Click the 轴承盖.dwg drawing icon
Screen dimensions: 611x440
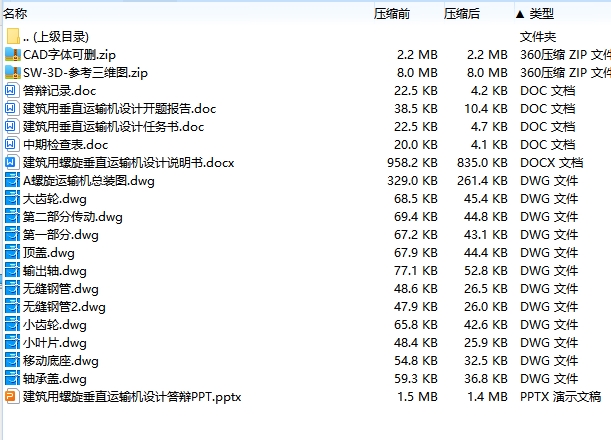point(12,378)
